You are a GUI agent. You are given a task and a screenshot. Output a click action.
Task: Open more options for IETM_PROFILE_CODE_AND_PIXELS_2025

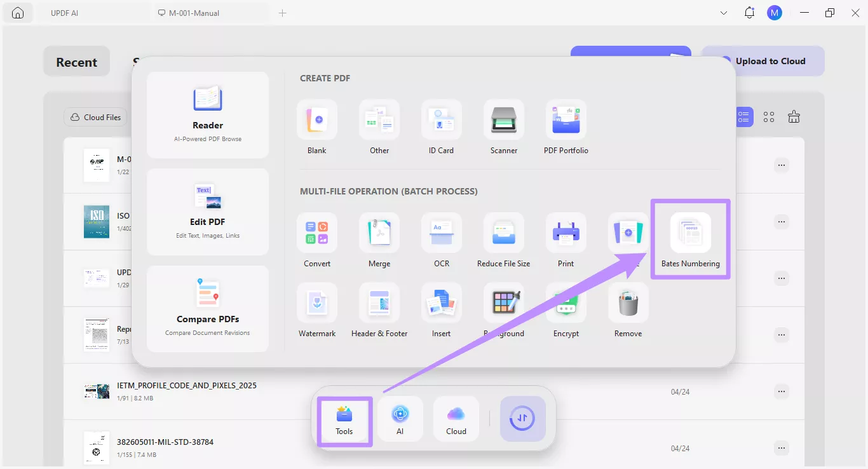pyautogui.click(x=782, y=391)
